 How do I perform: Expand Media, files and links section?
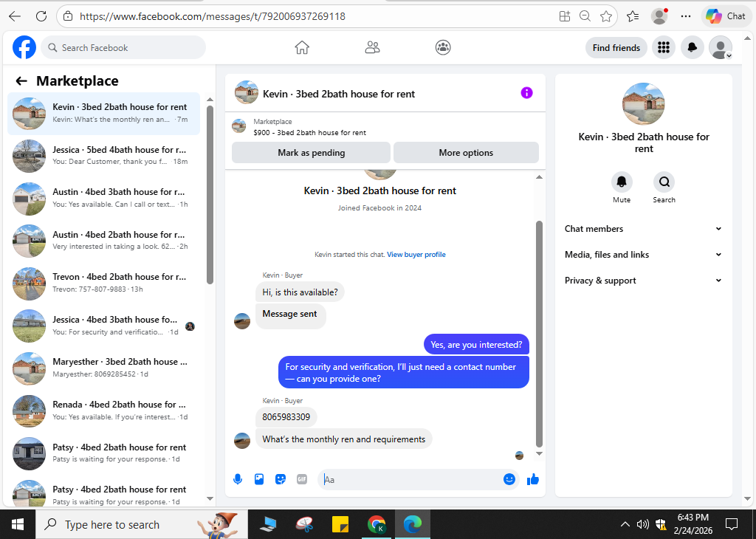coord(643,255)
